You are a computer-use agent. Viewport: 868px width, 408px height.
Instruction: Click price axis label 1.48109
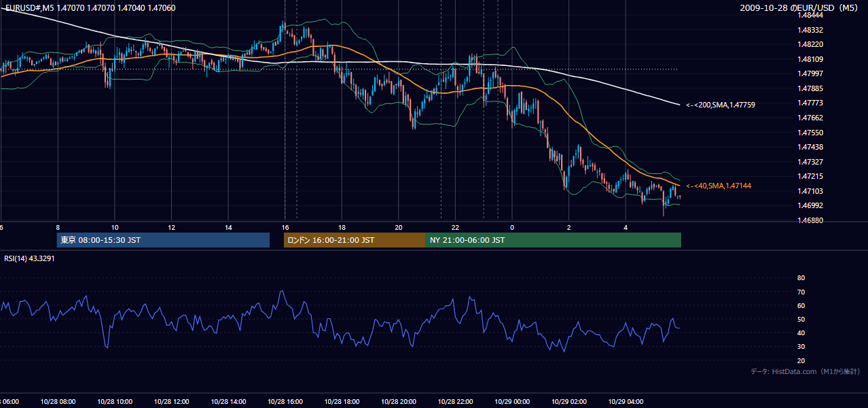[811, 59]
